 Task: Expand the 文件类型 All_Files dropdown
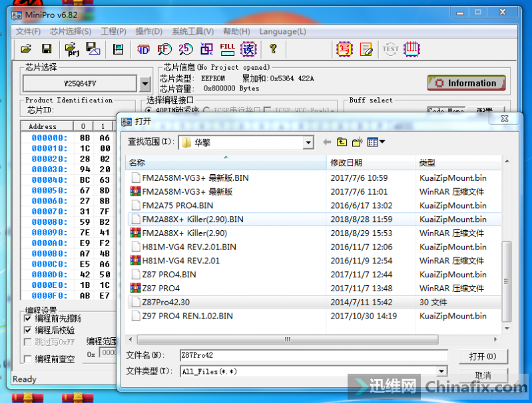[x=441, y=372]
